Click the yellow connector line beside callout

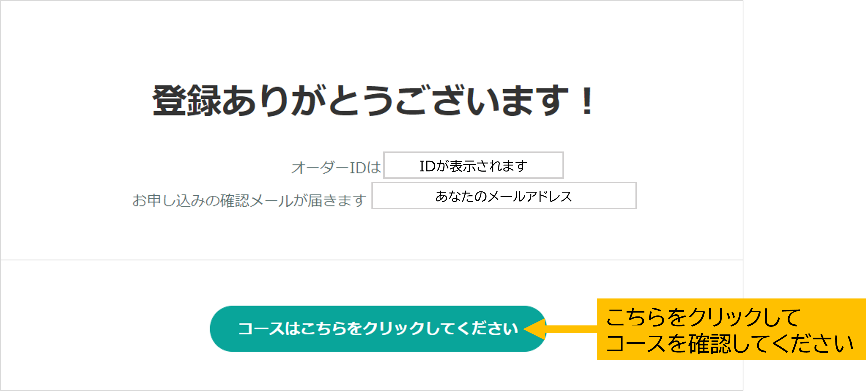click(571, 329)
